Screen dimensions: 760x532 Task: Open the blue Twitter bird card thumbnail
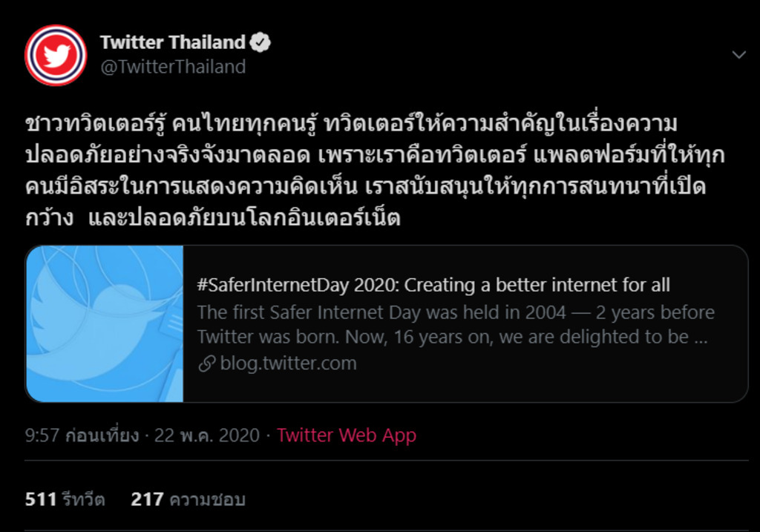click(105, 324)
